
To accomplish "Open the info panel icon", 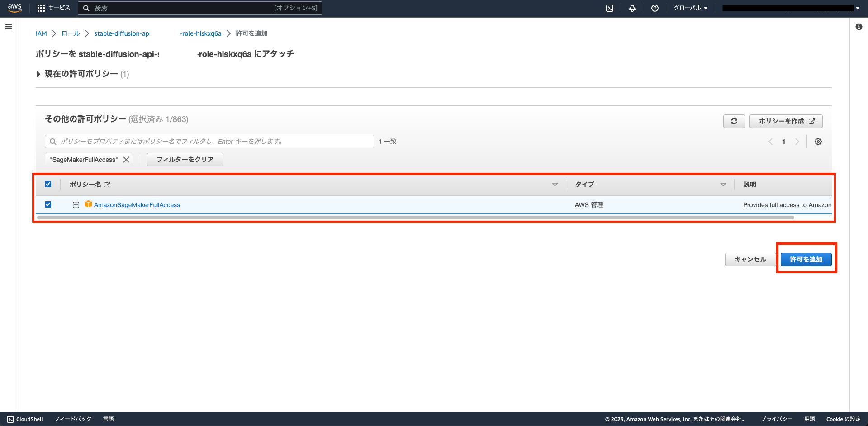I will (x=859, y=27).
